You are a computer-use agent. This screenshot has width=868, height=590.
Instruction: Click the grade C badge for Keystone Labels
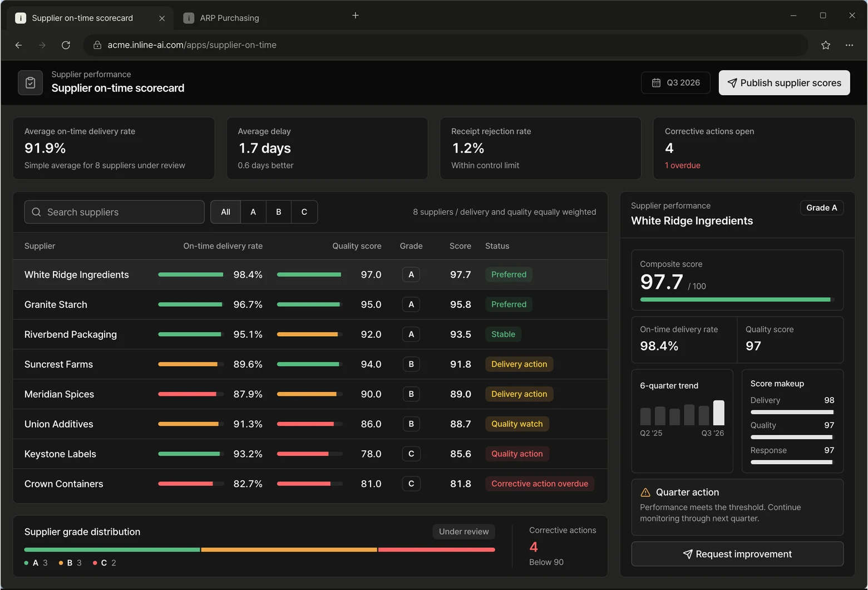click(411, 454)
